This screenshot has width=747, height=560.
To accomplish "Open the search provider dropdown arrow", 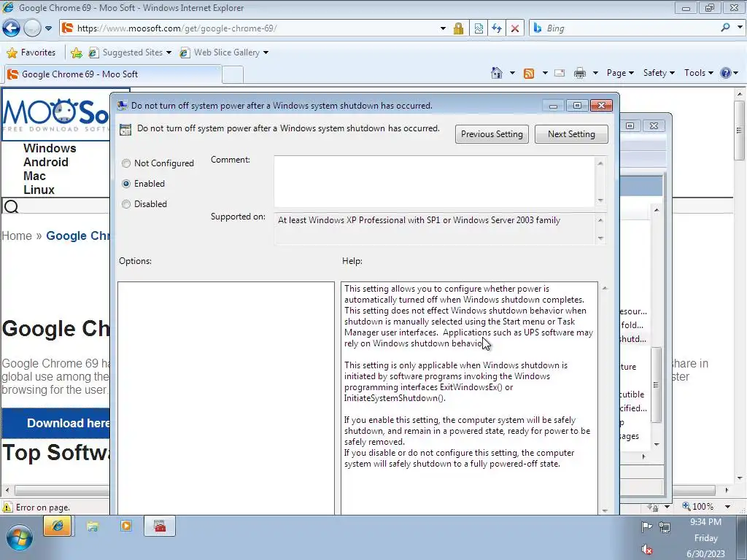I will [x=740, y=28].
